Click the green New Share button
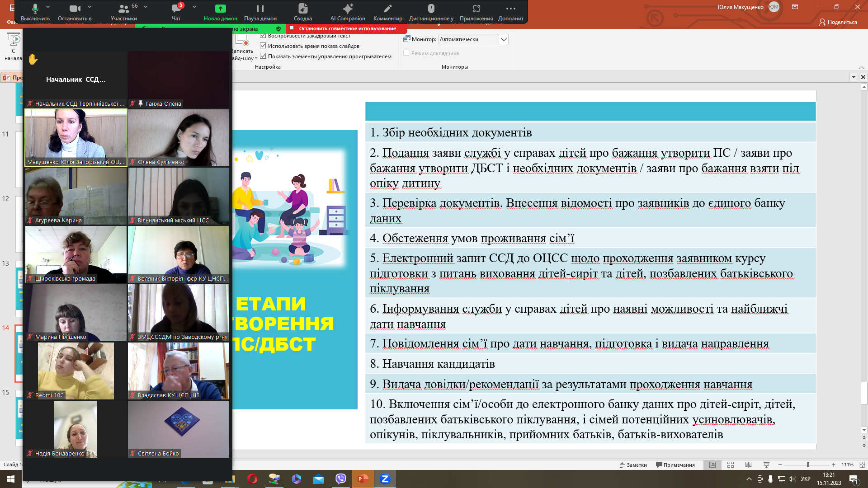868x488 pixels. (221, 12)
